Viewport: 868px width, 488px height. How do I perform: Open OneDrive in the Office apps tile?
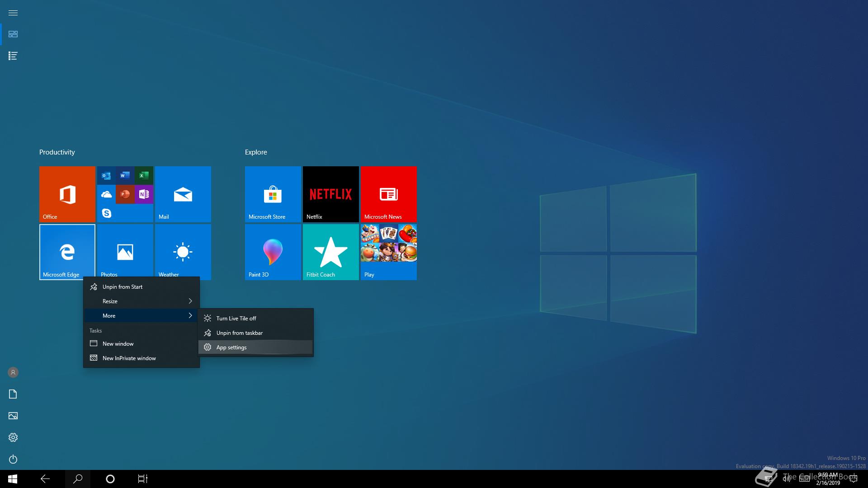106,194
